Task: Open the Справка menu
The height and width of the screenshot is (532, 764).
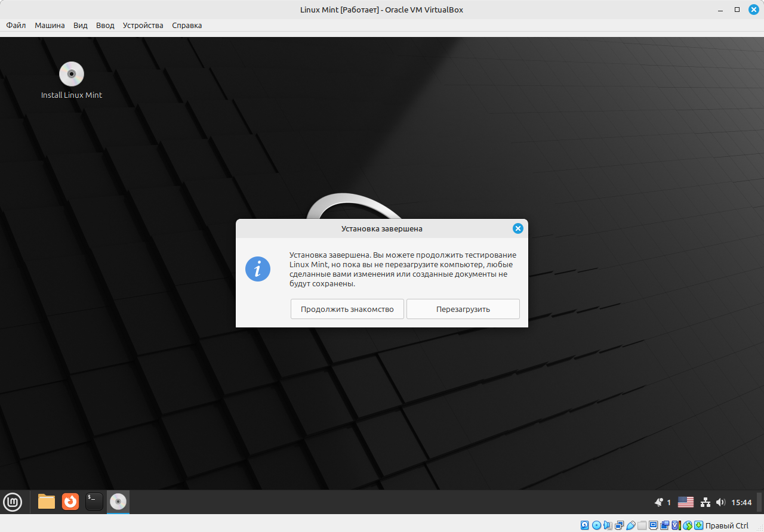Action: (x=187, y=25)
